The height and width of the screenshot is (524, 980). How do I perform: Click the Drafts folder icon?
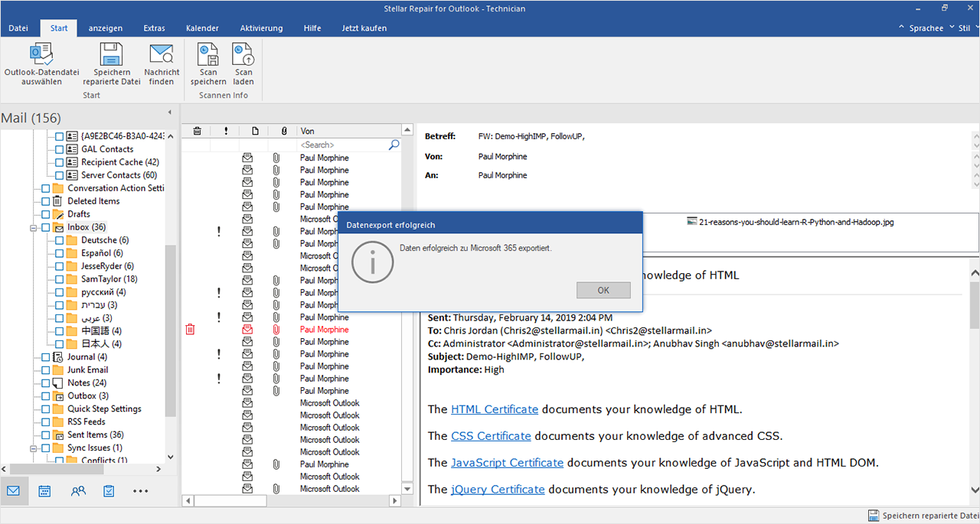click(x=59, y=214)
